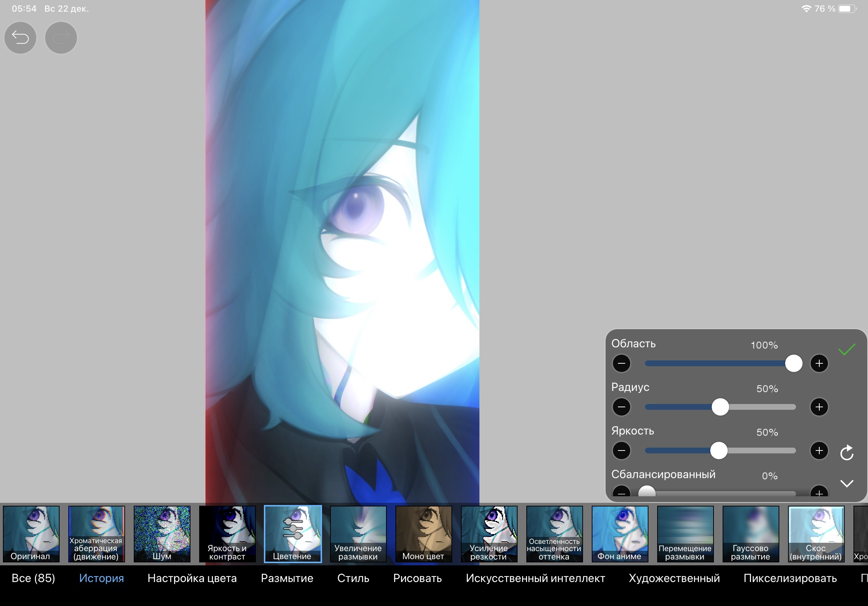This screenshot has width=868, height=606.
Task: Open Настройка цвета category tab
Action: [192, 578]
